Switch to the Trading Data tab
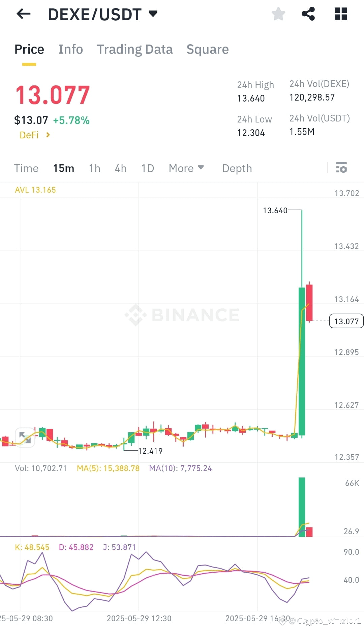 click(135, 49)
